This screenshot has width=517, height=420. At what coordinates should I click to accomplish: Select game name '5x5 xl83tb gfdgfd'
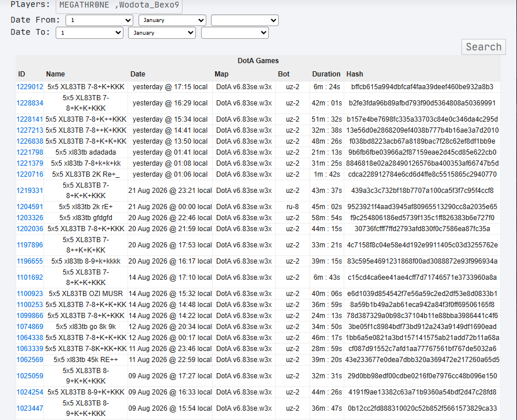point(86,218)
